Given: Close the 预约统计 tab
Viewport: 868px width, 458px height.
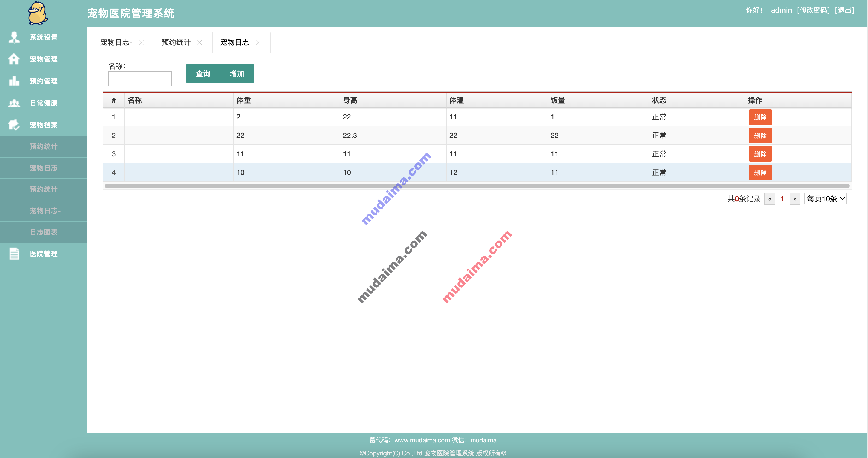Looking at the screenshot, I should coord(199,43).
